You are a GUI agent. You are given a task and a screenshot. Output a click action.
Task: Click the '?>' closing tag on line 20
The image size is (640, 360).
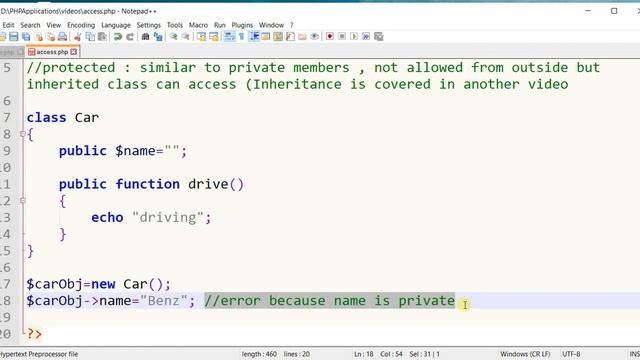[x=34, y=334]
